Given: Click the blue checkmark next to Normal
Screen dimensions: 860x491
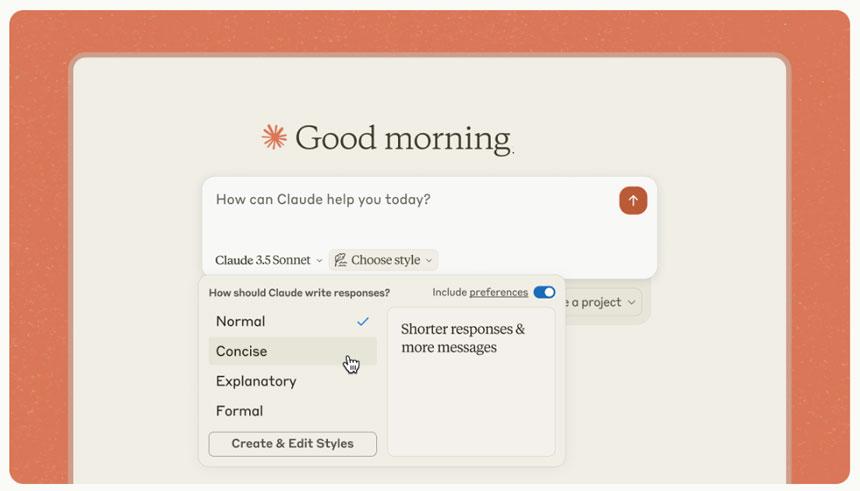Looking at the screenshot, I should point(363,321).
